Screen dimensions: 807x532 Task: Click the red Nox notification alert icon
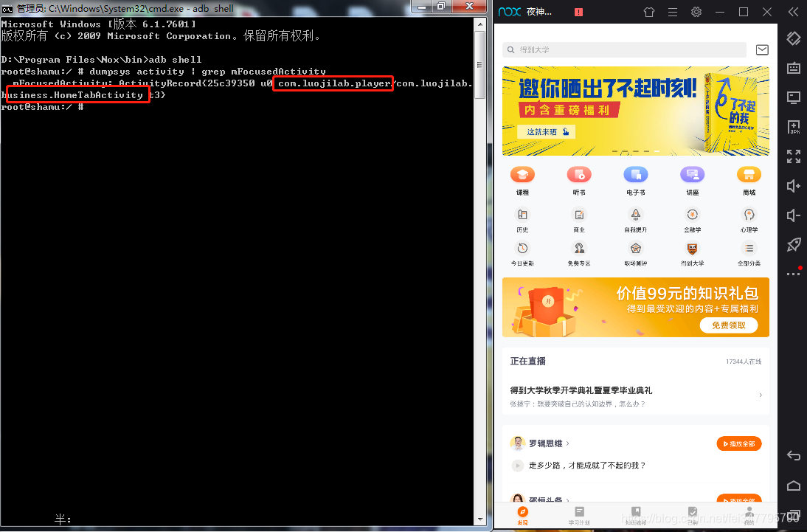[x=578, y=12]
